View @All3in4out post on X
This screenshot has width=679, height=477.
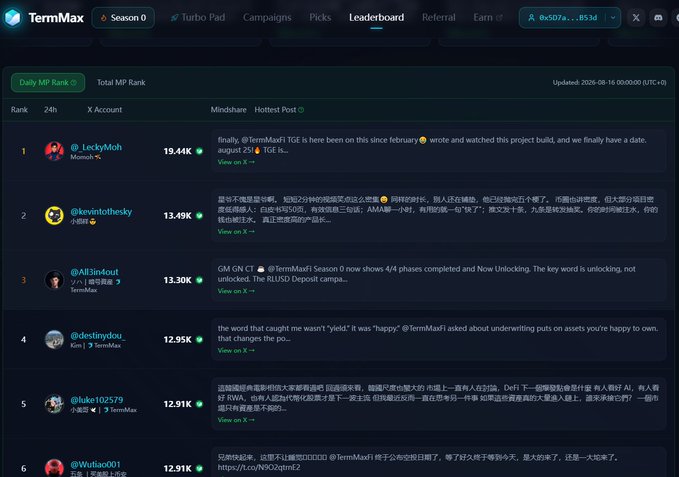(236, 291)
